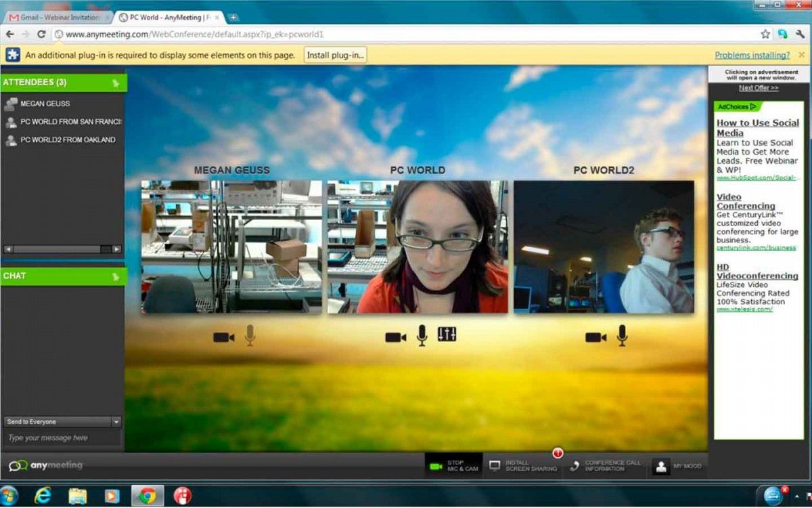Screen dimensions: 812x508
Task: Click Stop Mic & Cam button
Action: [454, 466]
